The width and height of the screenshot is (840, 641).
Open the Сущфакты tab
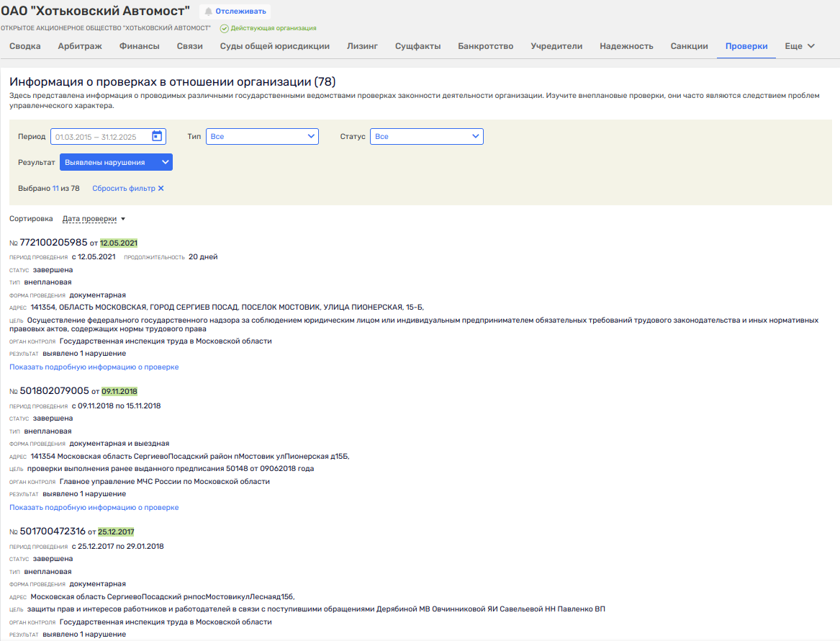(418, 46)
